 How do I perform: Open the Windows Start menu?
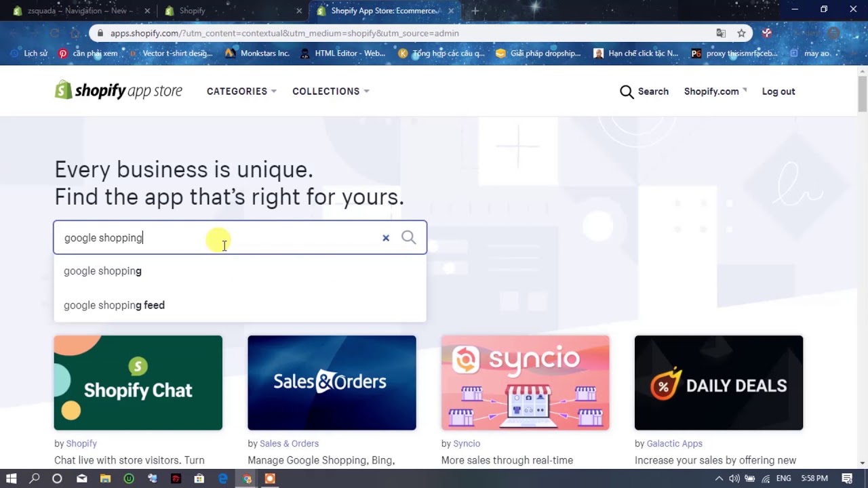coord(12,479)
